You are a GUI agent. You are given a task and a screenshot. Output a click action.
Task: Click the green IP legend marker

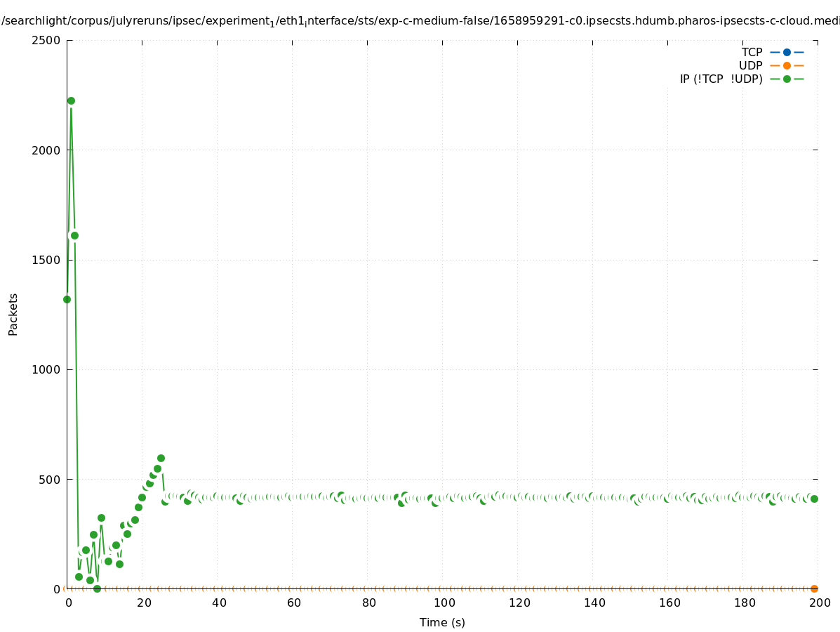[x=787, y=79]
